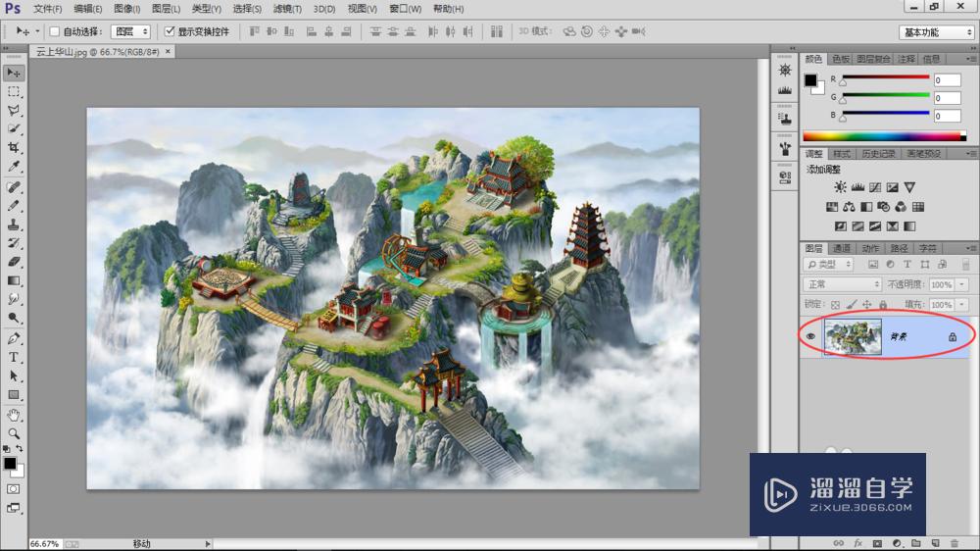Select the Polygonal Lasso tool
Viewport: 980px width, 551px height.
[14, 110]
